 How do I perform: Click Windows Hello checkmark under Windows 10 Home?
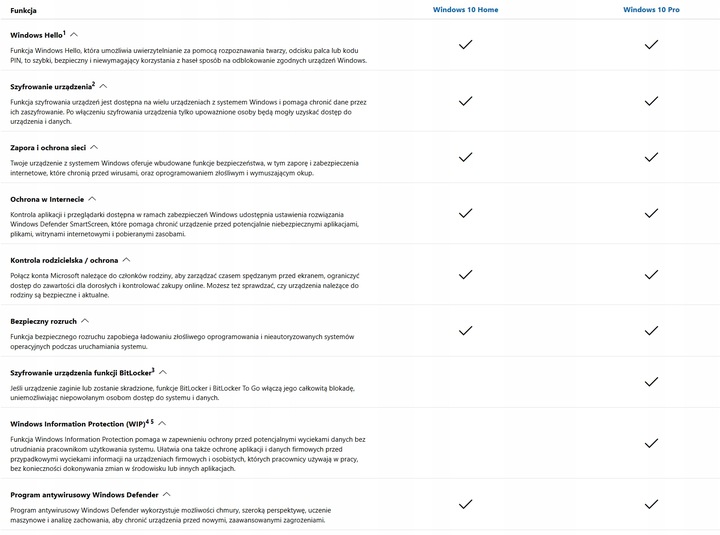click(x=465, y=45)
